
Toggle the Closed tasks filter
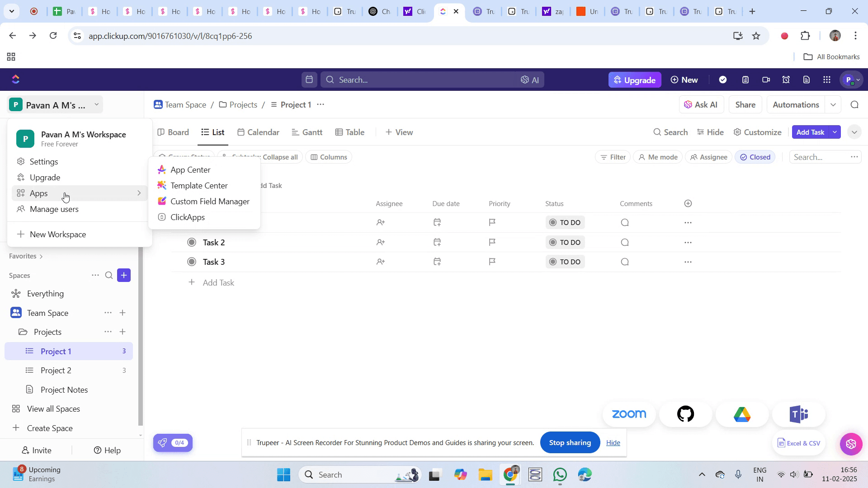coord(755,157)
